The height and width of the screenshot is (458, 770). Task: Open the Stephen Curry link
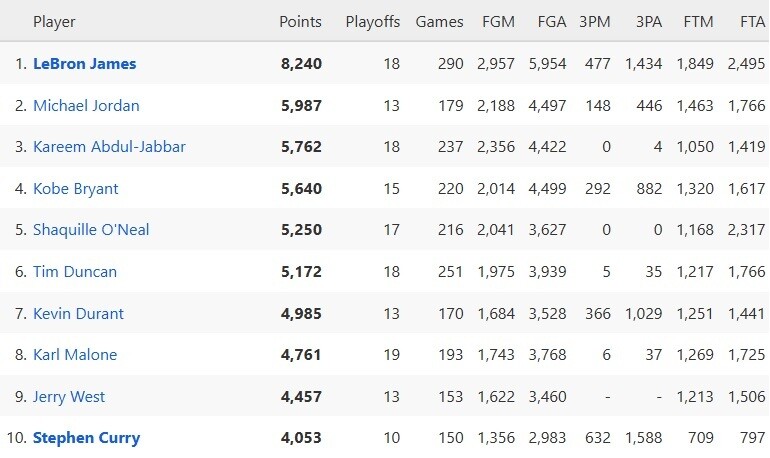86,438
